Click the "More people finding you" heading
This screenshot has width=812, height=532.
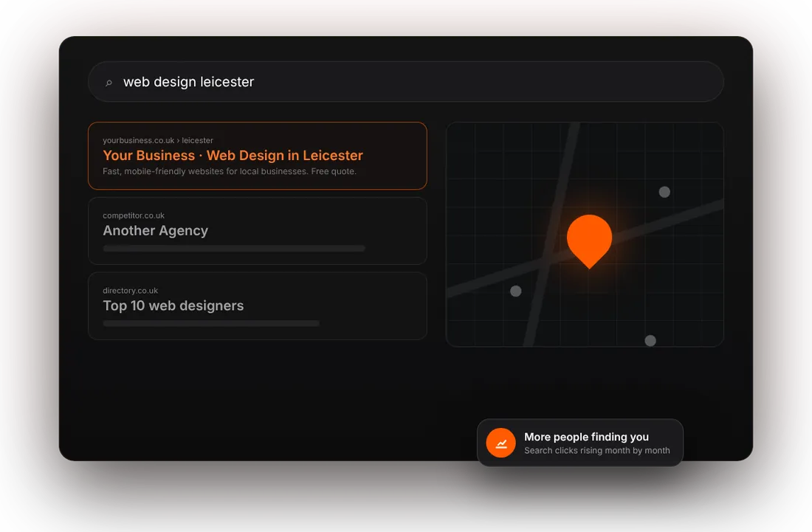click(x=586, y=437)
